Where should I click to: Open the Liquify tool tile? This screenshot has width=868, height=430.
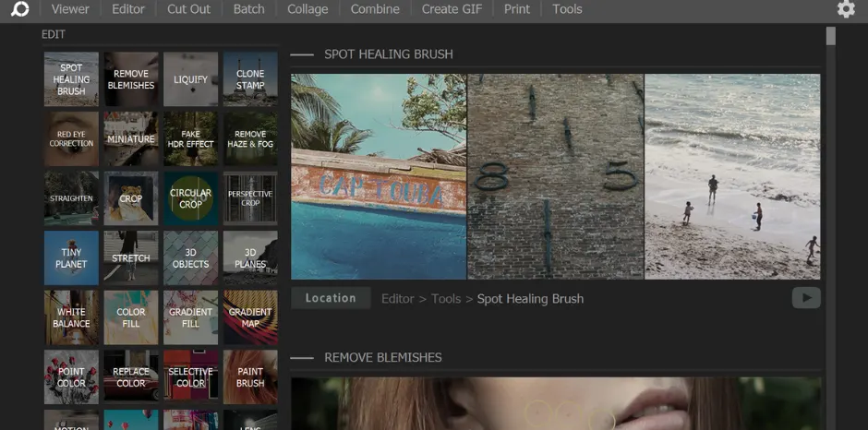190,79
